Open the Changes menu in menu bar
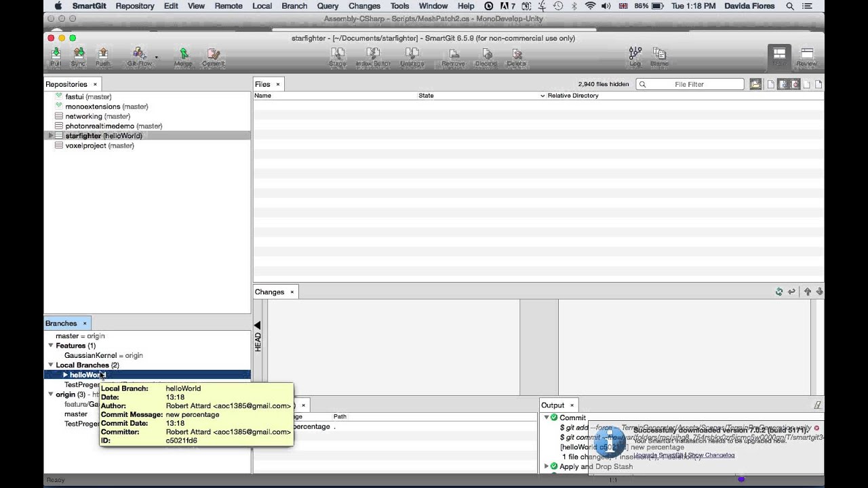868x488 pixels. 364,6
